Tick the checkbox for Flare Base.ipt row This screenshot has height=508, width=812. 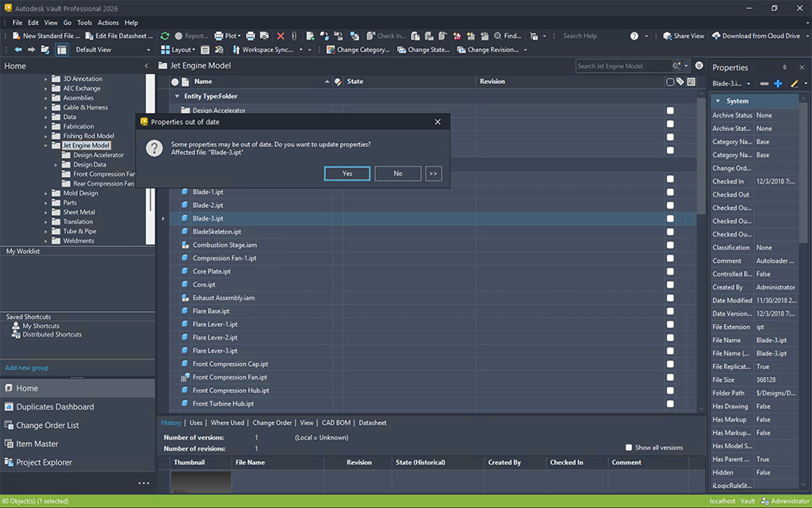(670, 311)
